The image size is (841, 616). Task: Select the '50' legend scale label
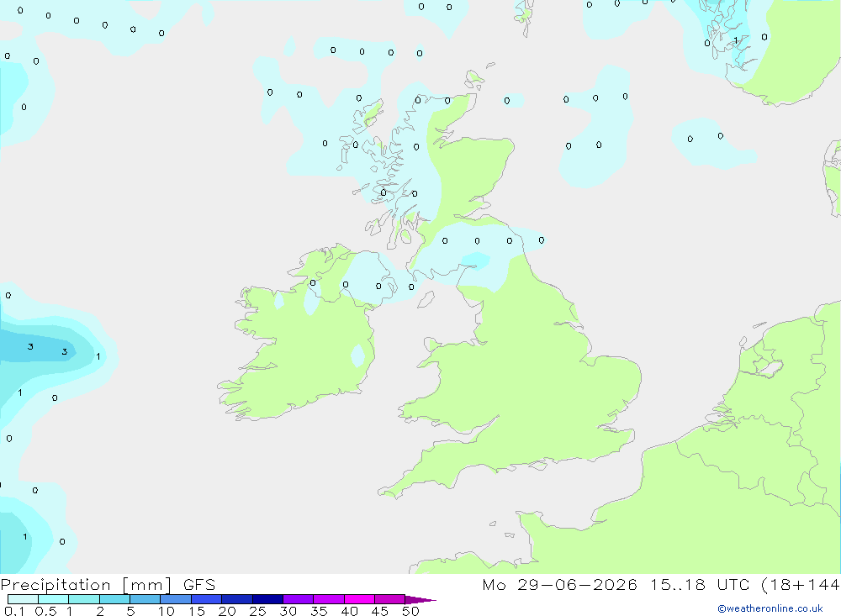pyautogui.click(x=410, y=611)
